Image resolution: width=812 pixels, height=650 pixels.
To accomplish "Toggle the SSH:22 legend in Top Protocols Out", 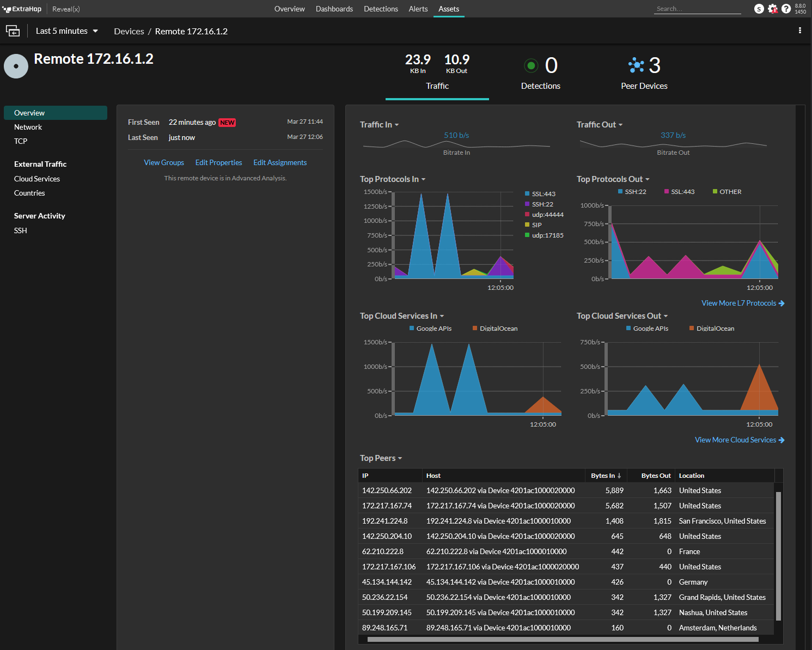I will (x=634, y=192).
